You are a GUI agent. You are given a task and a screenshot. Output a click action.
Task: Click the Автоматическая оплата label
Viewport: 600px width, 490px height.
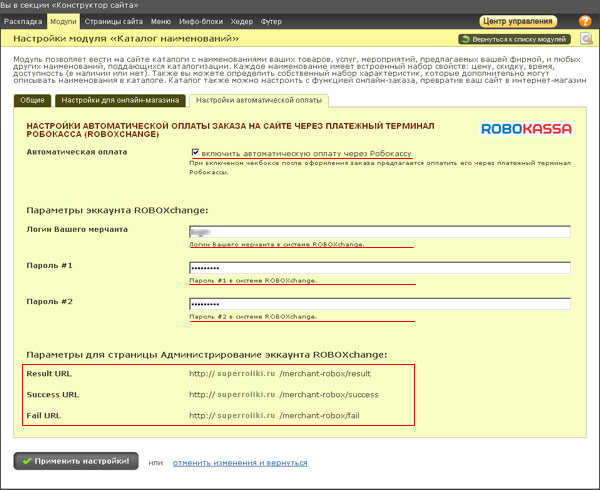pyautogui.click(x=77, y=152)
